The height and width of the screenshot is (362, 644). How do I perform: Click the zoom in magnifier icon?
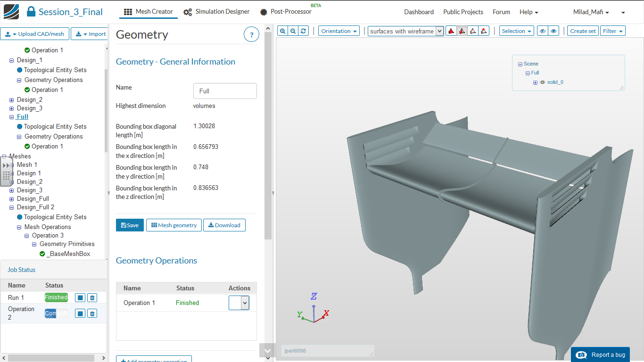click(x=282, y=31)
